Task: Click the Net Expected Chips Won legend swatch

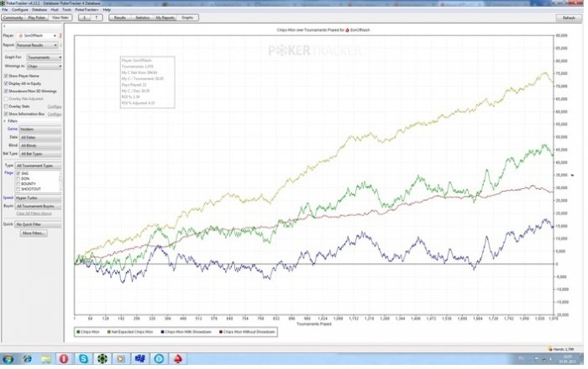Action: [x=108, y=332]
